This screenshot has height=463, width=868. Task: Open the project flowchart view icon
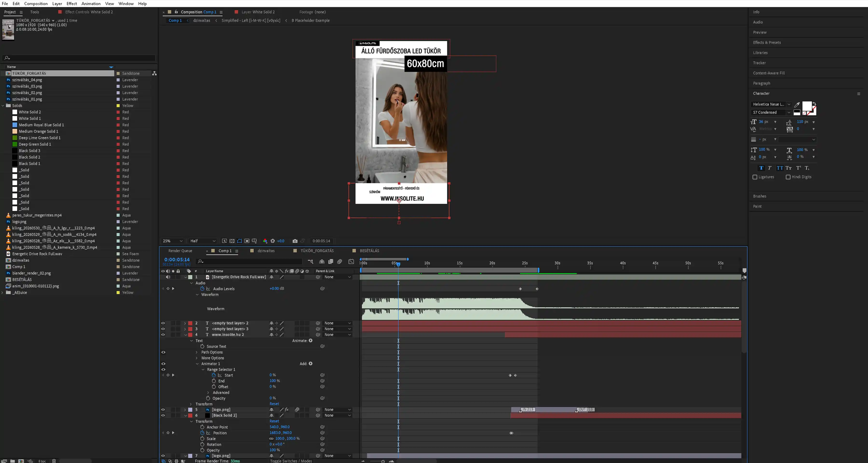154,73
